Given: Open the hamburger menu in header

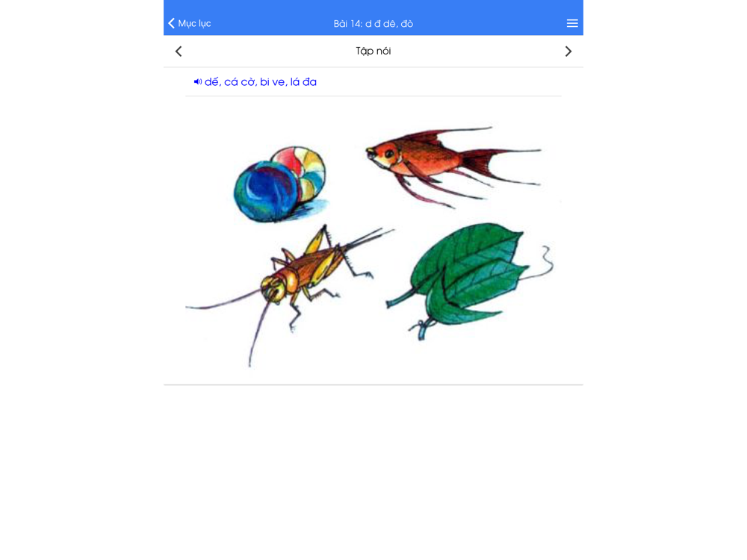Looking at the screenshot, I should [572, 23].
